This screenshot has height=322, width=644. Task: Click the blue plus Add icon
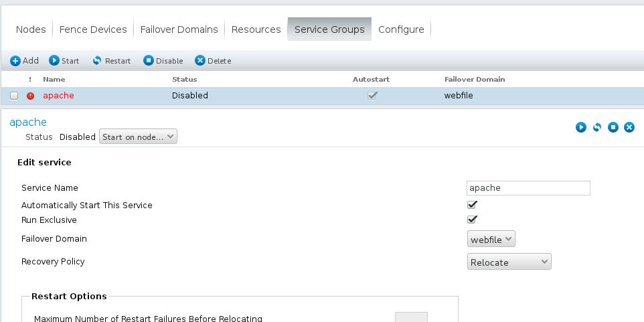(x=15, y=61)
